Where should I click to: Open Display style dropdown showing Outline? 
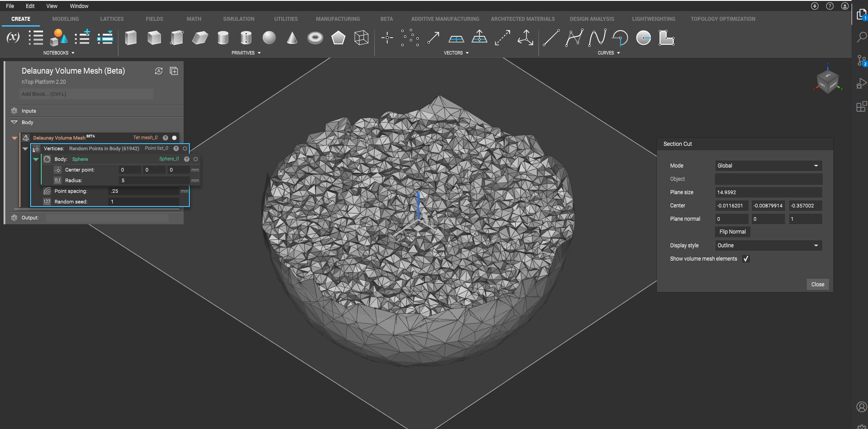point(768,246)
